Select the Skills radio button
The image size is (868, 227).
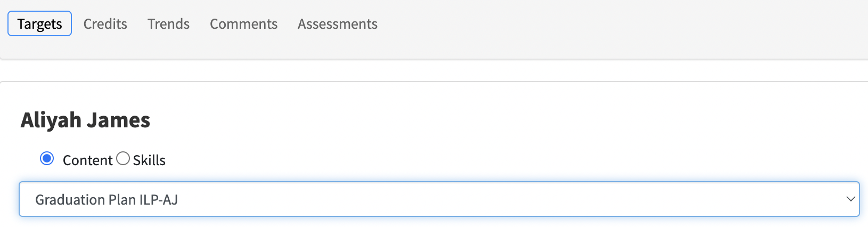122,159
